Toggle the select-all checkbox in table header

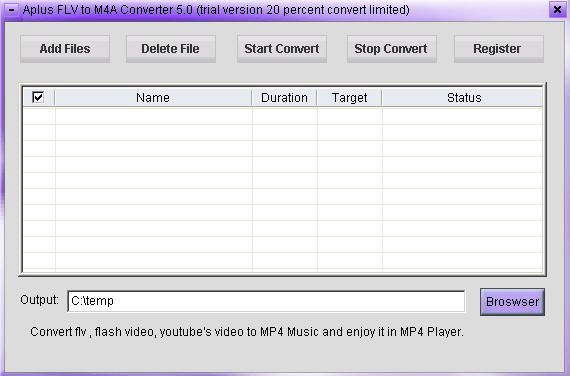(x=38, y=97)
